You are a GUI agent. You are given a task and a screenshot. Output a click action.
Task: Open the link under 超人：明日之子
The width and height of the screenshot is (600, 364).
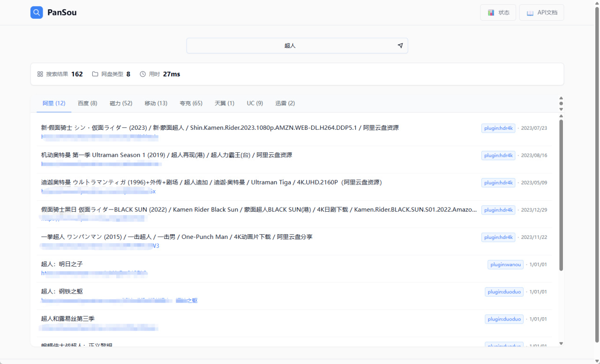[x=95, y=273]
